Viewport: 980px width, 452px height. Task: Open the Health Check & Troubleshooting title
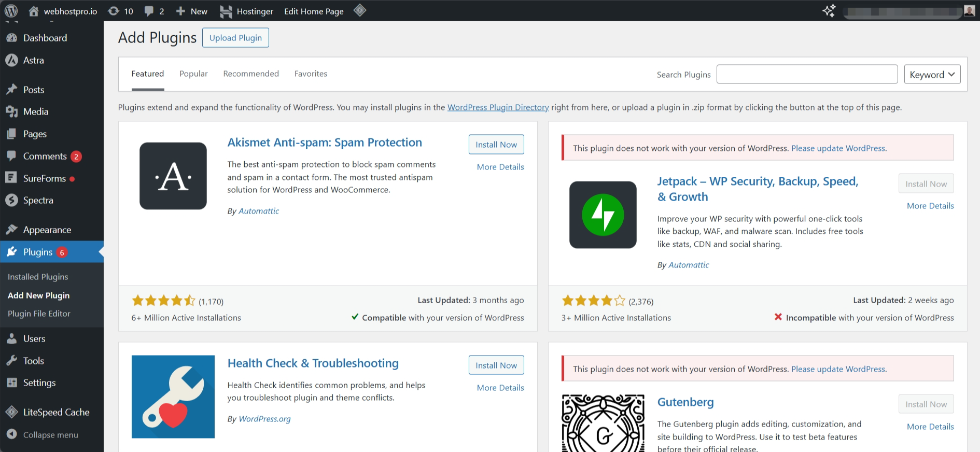tap(313, 363)
